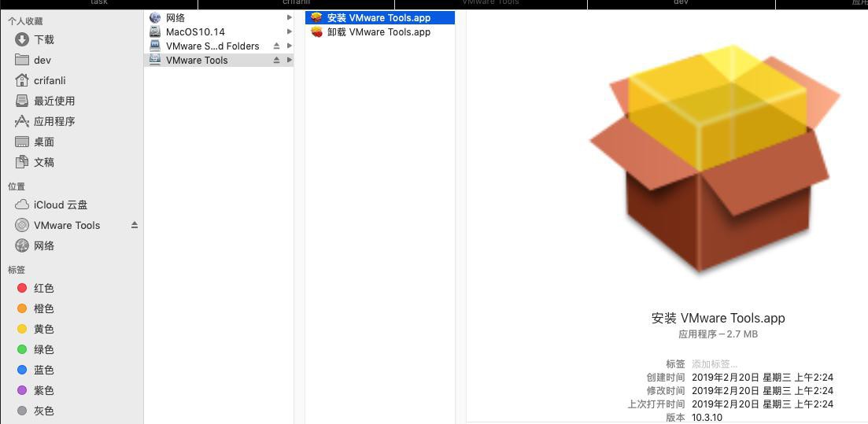Select the 桌面 desktop icon
Screen dimensions: 868x424
pyautogui.click(x=21, y=142)
